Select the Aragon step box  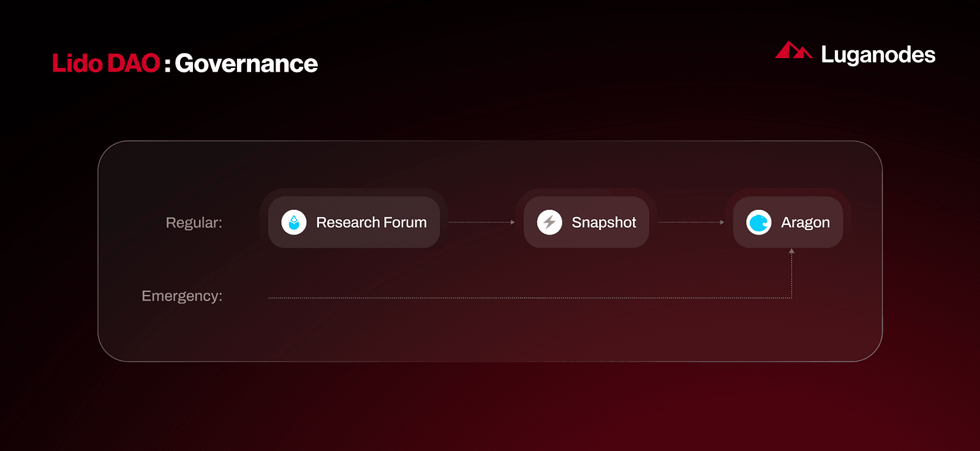pos(788,222)
